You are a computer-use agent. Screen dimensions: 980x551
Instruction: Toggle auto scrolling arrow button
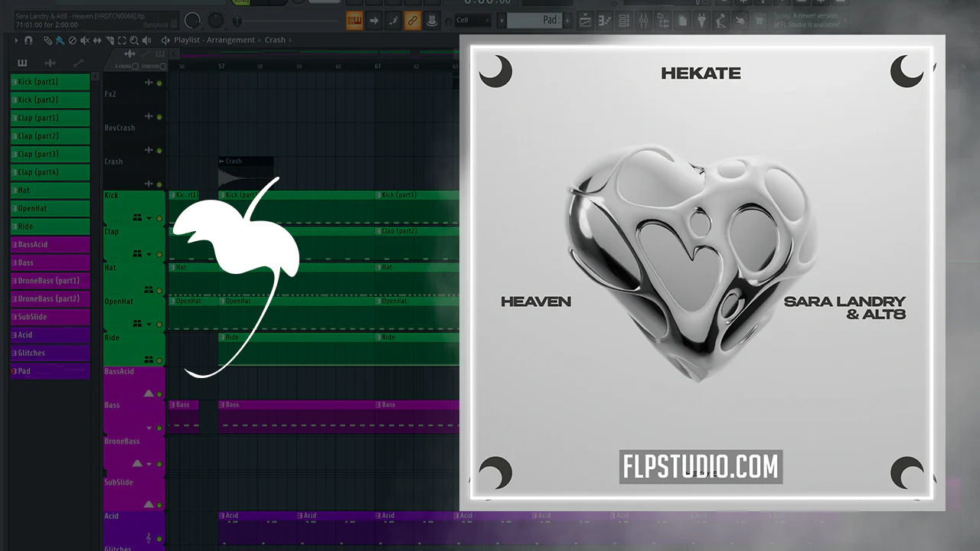click(x=374, y=21)
